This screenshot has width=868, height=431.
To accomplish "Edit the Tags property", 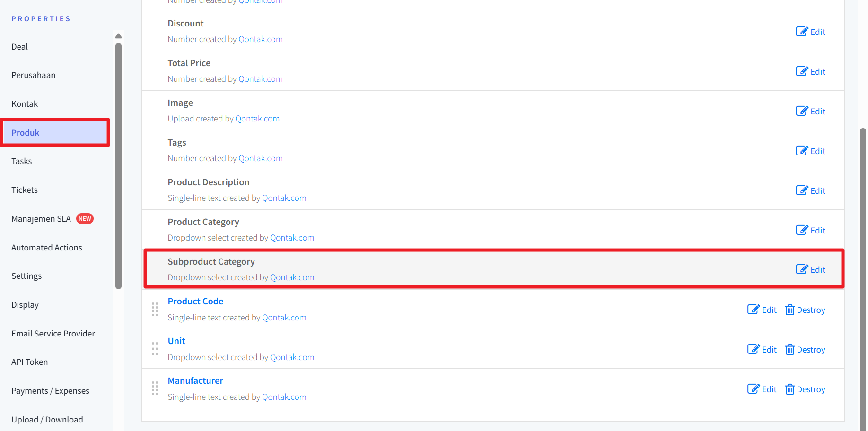I will [810, 151].
